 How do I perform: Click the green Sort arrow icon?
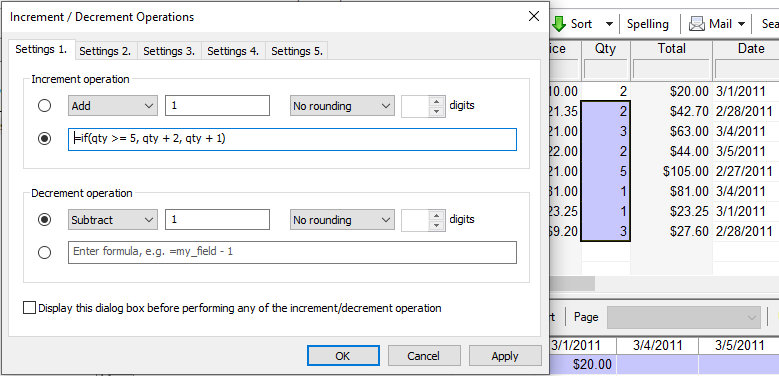pos(559,24)
